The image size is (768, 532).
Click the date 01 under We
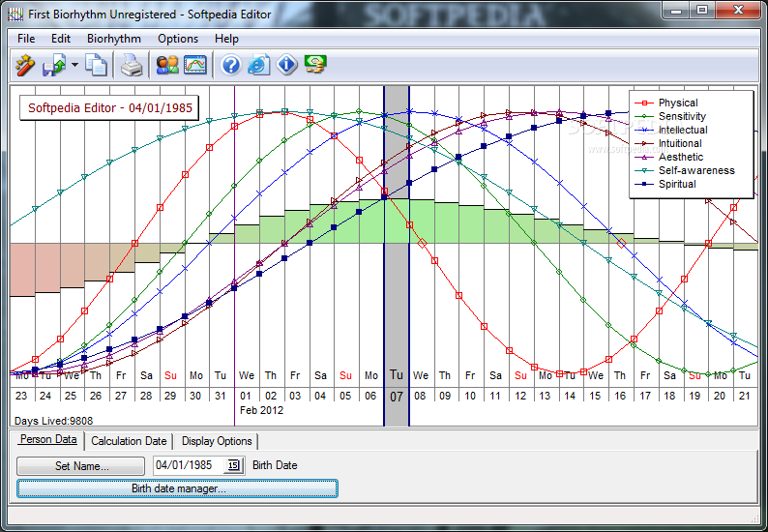246,396
